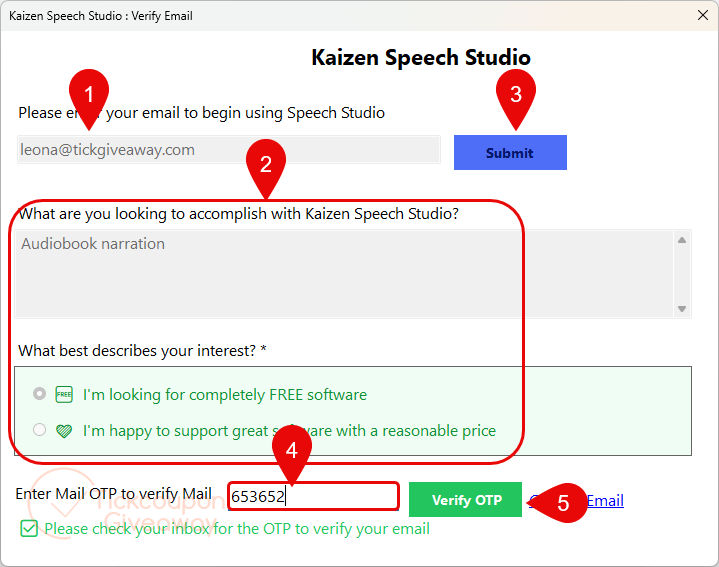Click the Mail OTP entry field
Viewport: 719px width, 567px height.
(314, 496)
